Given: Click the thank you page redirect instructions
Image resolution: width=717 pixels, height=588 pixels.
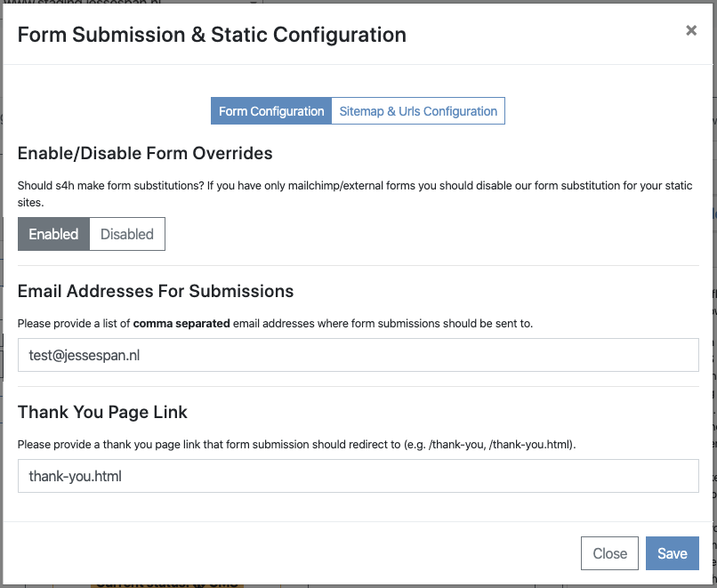Looking at the screenshot, I should click(x=297, y=445).
